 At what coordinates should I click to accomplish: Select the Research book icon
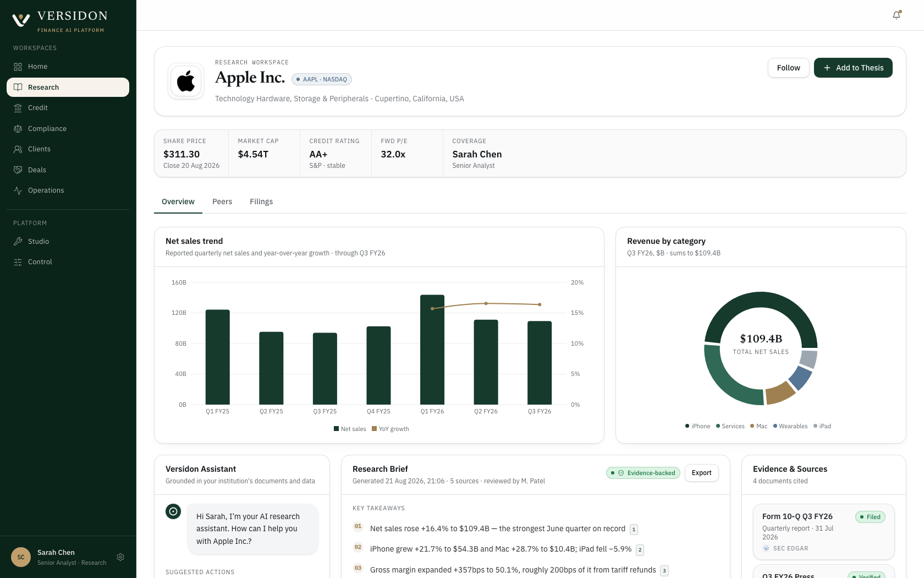18,87
